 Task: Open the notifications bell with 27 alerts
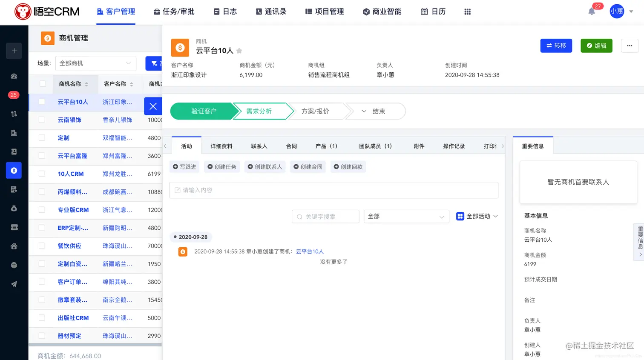pyautogui.click(x=591, y=11)
